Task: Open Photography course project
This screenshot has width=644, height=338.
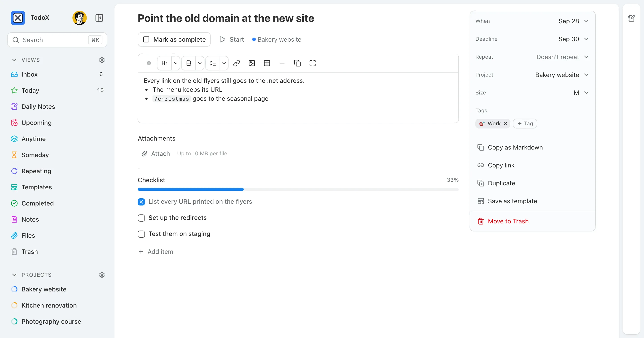Action: [57, 321]
